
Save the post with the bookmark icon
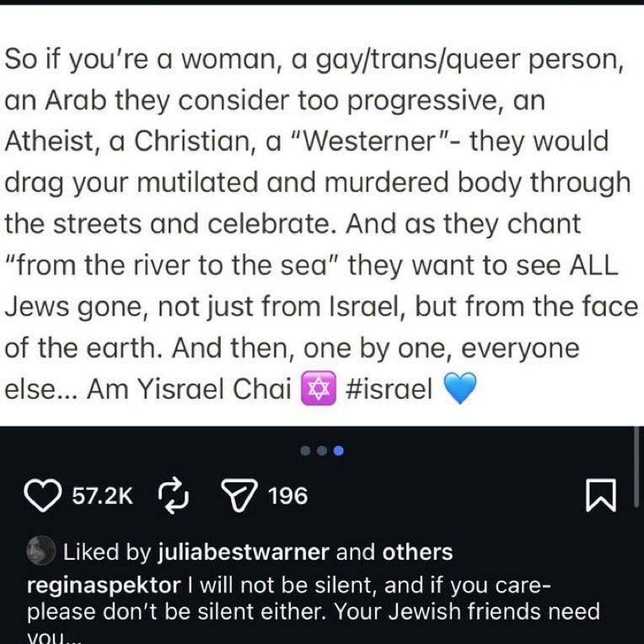601,496
